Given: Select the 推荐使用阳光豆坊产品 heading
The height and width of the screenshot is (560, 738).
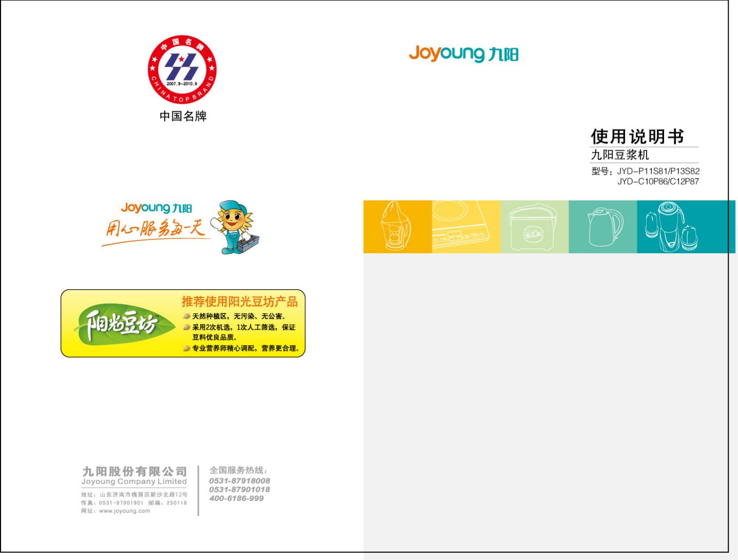Looking at the screenshot, I should (x=239, y=302).
